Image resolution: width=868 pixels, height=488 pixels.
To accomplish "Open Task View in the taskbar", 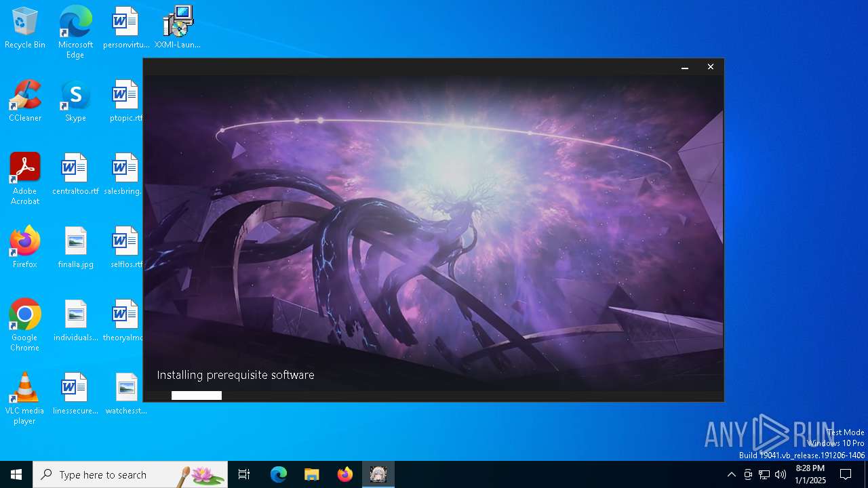I will [x=244, y=474].
